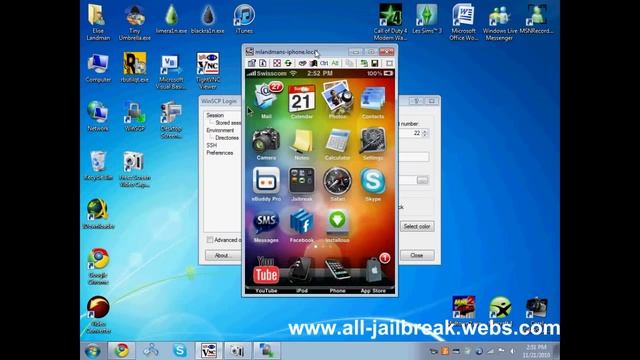The height and width of the screenshot is (360, 640).
Task: Request screen refresh in TightVNC toolbar
Action: [x=288, y=63]
